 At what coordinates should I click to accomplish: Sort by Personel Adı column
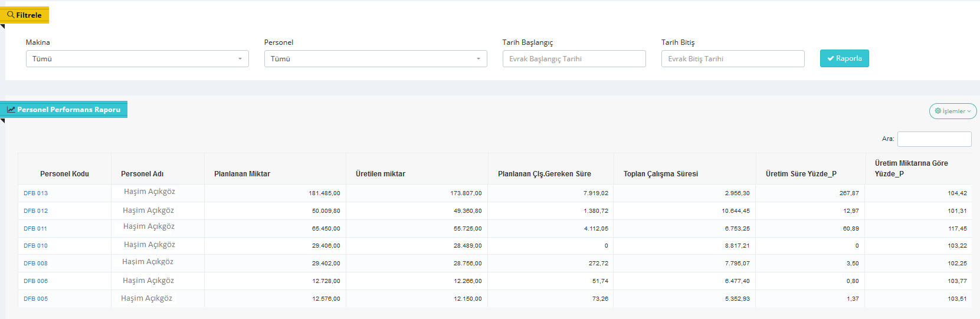(x=142, y=174)
